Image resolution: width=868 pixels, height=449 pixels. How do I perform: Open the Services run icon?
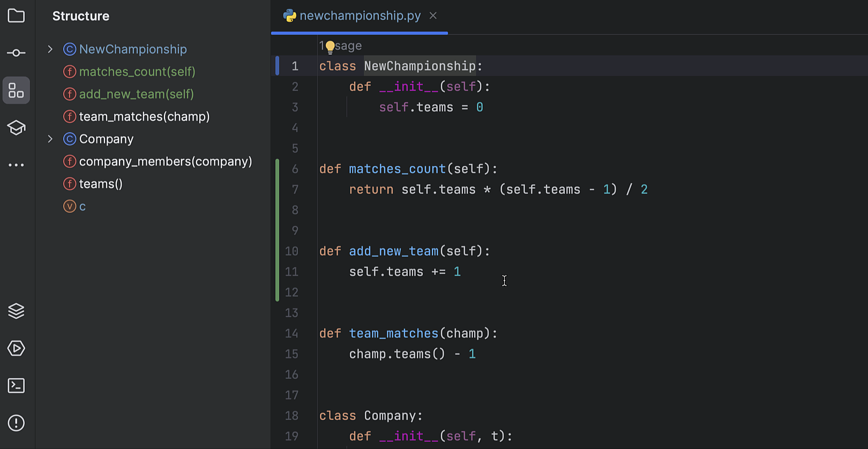tap(16, 348)
